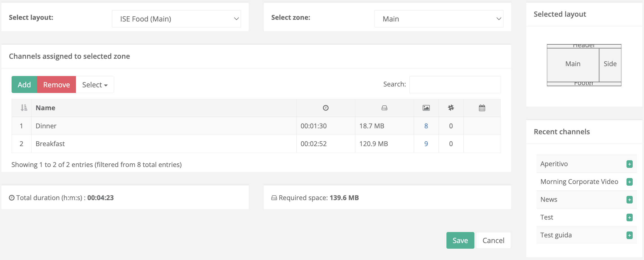The width and height of the screenshot is (644, 260).
Task: Open the Select zone dropdown
Action: tap(439, 19)
